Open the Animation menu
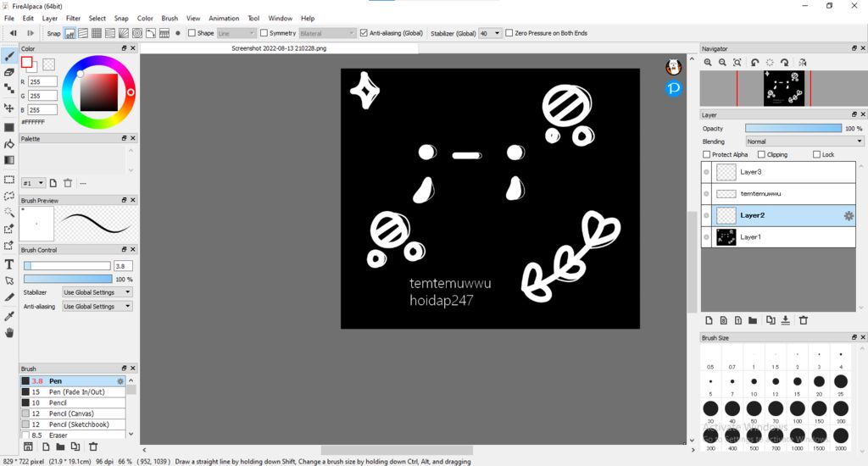Viewport: 868px width, 466px height. tap(224, 19)
